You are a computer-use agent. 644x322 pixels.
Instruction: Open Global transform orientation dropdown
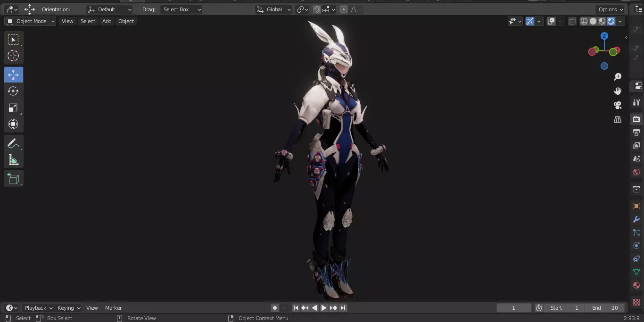[274, 9]
